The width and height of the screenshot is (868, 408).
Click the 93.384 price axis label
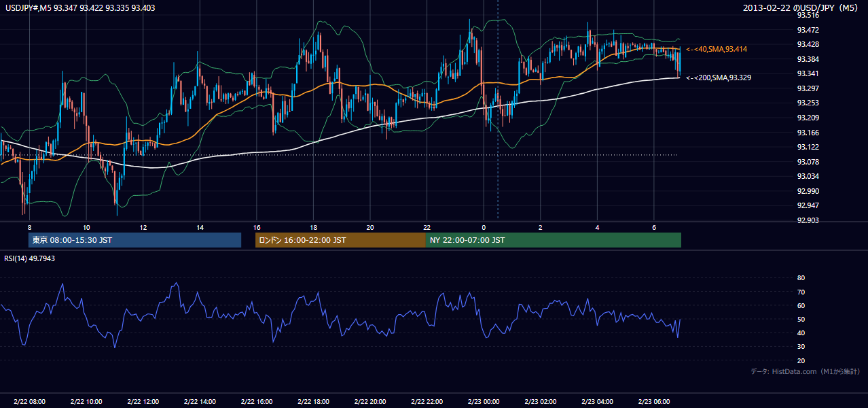coord(808,59)
